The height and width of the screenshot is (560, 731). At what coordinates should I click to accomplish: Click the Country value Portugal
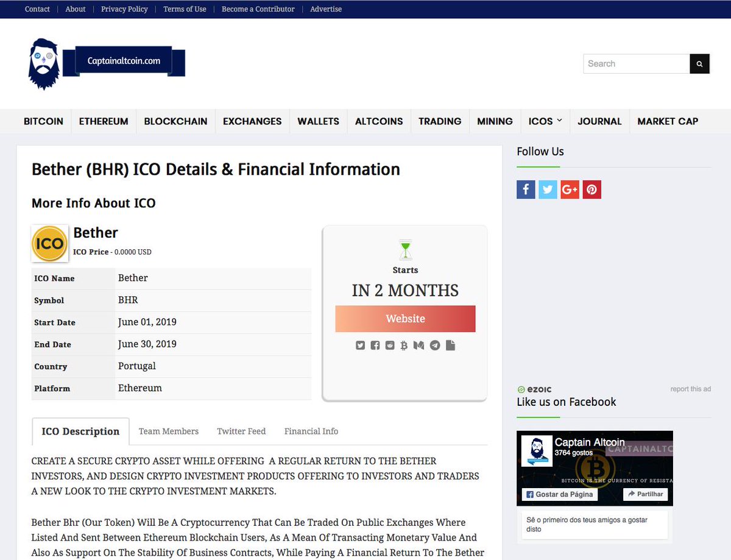click(x=137, y=366)
